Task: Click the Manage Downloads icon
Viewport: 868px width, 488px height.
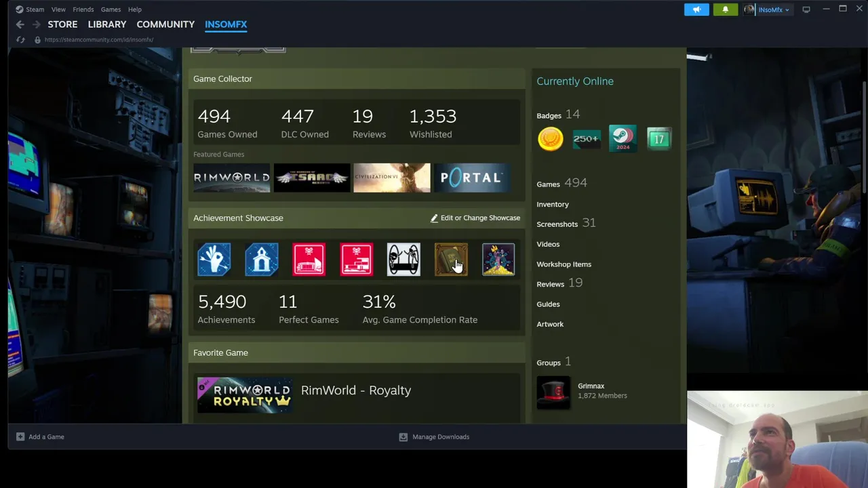Action: tap(403, 437)
